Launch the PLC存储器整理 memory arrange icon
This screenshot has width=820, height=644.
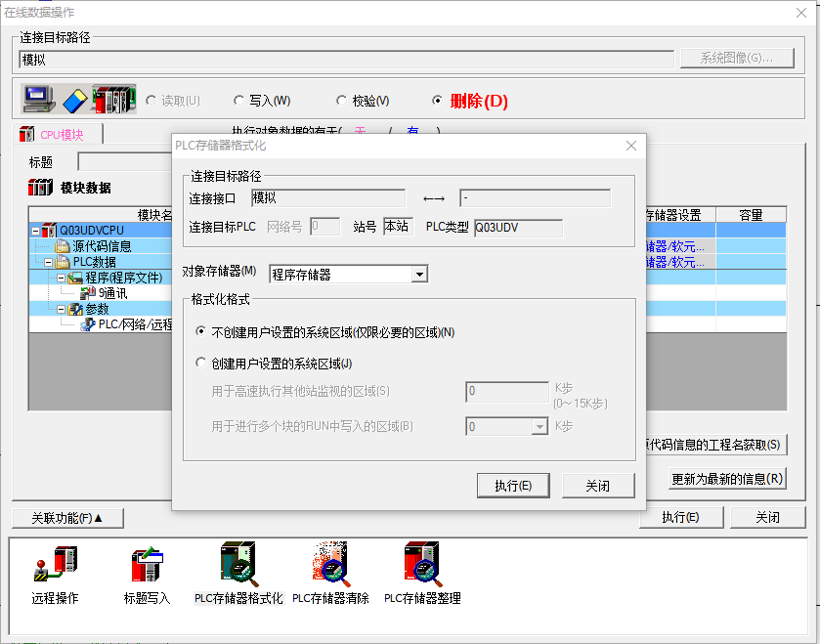tap(422, 565)
